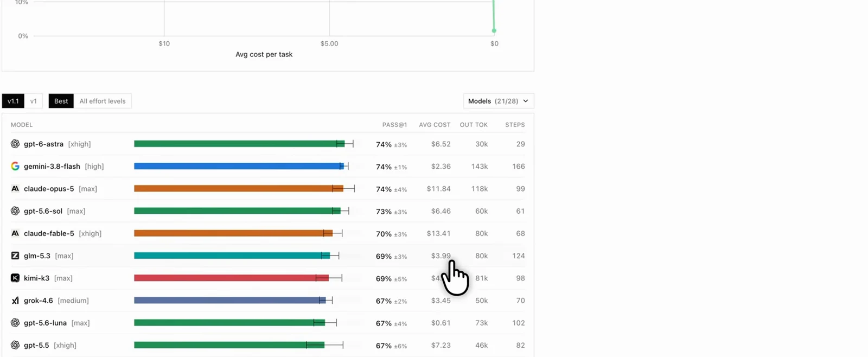868x357 pixels.
Task: Open the gpt-5.6-sol model name
Action: pos(43,211)
